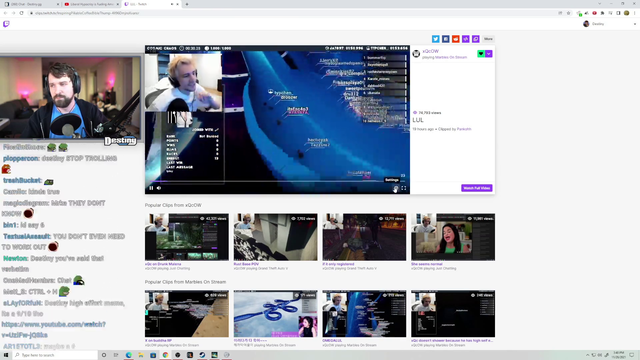The height and width of the screenshot is (360, 640).
Task: Open the 'xQc doesn't shower' clip thumbnail
Action: pos(453,313)
